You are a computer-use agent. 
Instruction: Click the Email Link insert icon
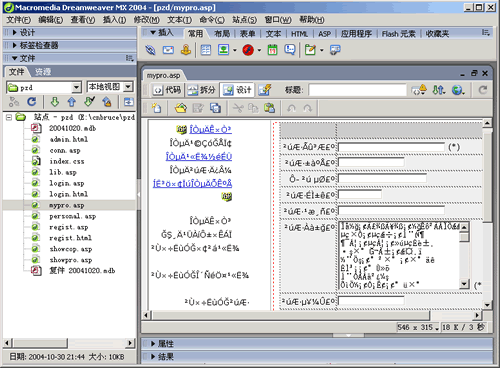click(x=168, y=50)
